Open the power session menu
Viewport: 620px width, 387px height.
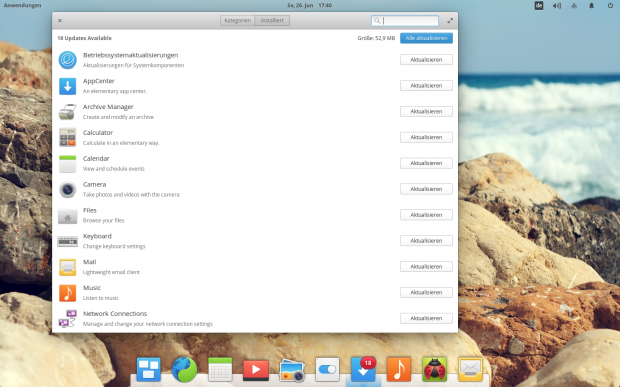[x=610, y=6]
